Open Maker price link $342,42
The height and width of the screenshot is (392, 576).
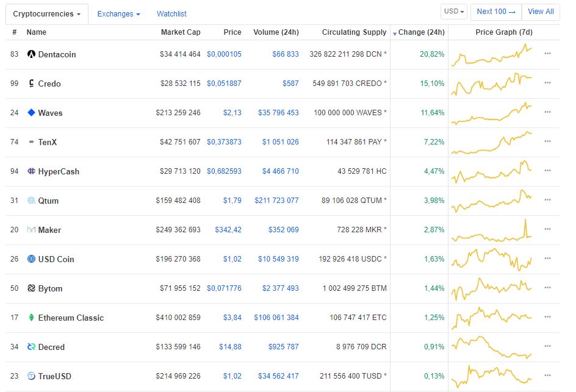[x=228, y=230]
